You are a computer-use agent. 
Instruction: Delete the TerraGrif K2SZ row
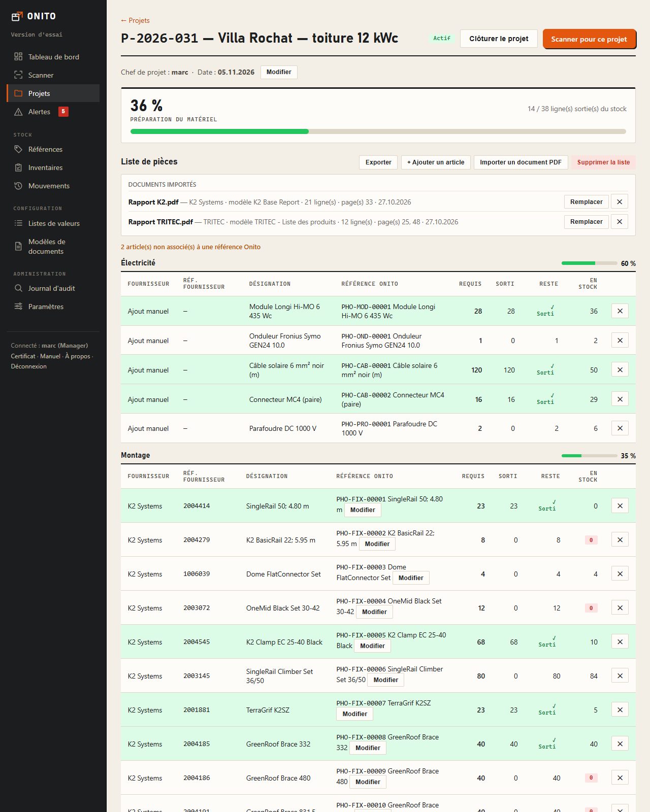coord(620,710)
